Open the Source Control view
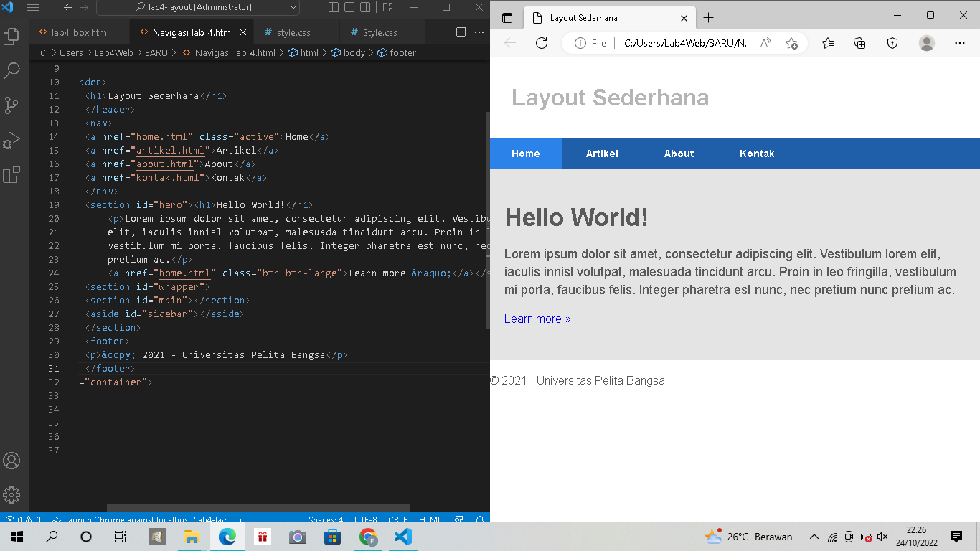The image size is (980, 551). tap(11, 105)
